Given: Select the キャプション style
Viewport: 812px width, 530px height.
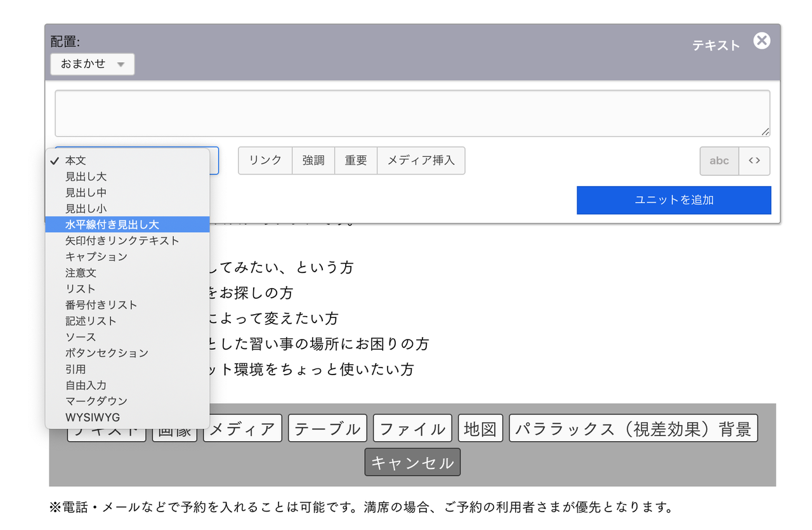Looking at the screenshot, I should (x=96, y=256).
